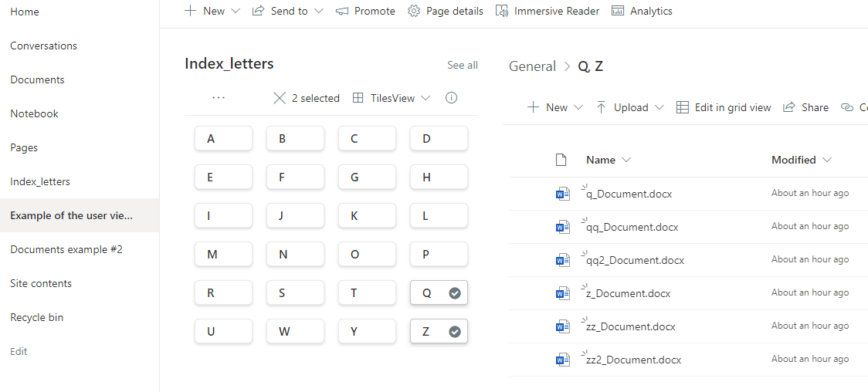Click the Word icon for z_Document.docx
The height and width of the screenshot is (392, 868).
pyautogui.click(x=562, y=293)
